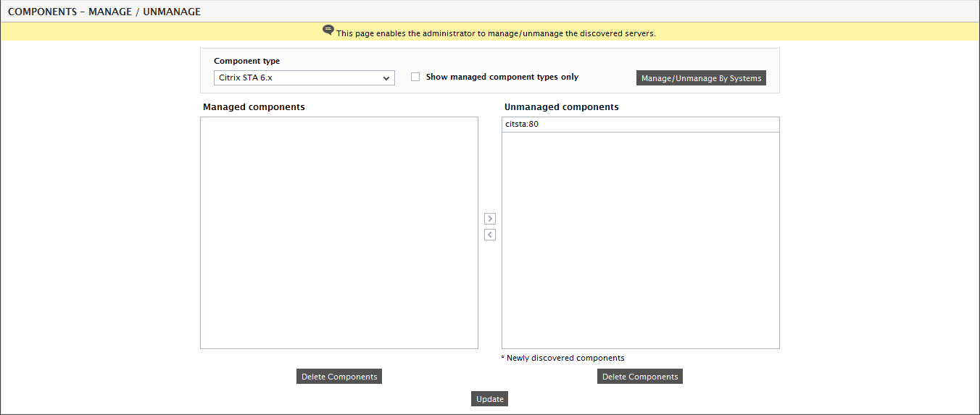Move selected component with right arrow button
This screenshot has height=415, width=980.
coord(490,219)
